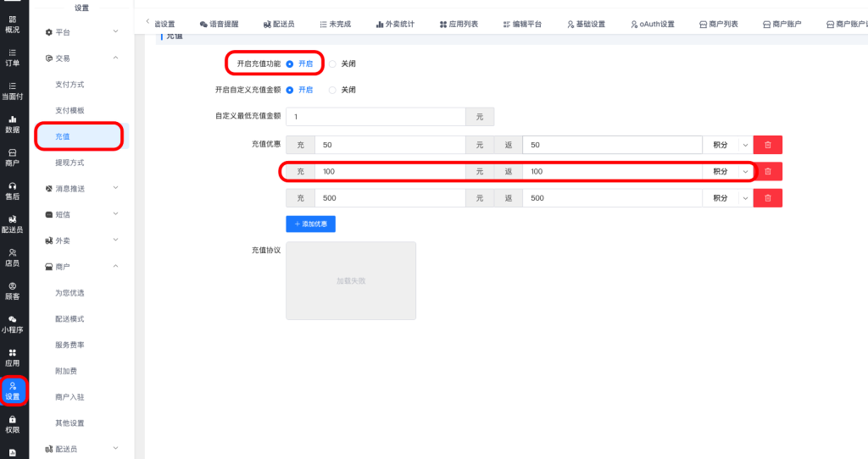Open the 配送员 delivery staff sidebar icon
Image resolution: width=868 pixels, height=459 pixels.
coord(13,224)
